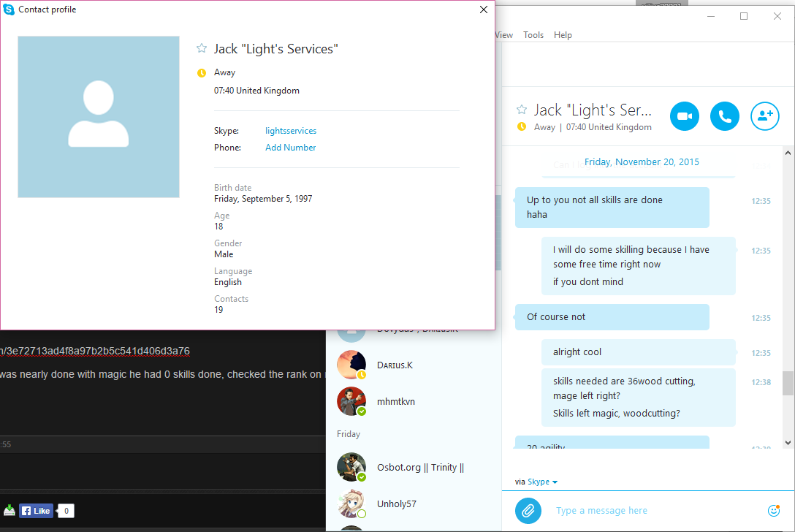The height and width of the screenshot is (532, 795).
Task: Expand the via Skype dropdown
Action: 542,482
